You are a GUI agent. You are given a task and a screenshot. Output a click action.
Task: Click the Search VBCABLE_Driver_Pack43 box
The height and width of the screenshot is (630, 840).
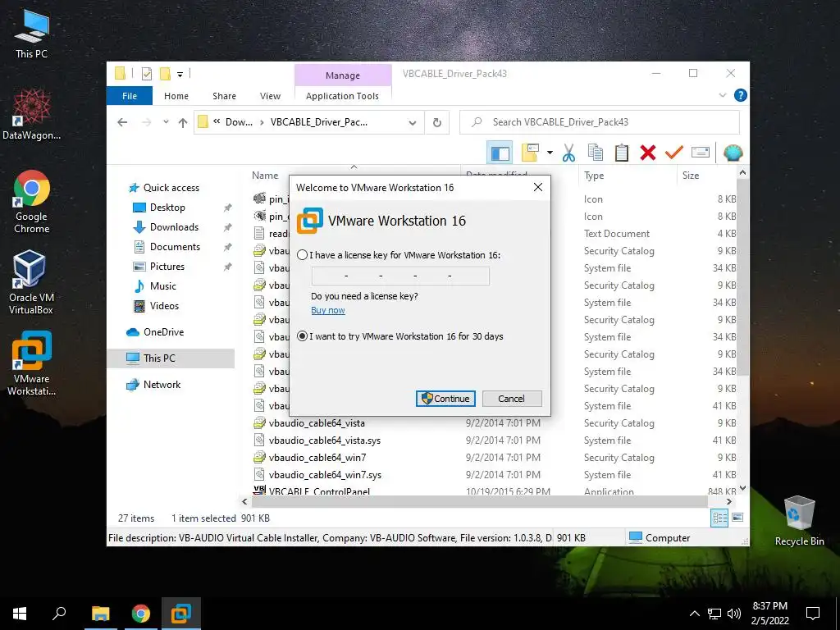(600, 122)
